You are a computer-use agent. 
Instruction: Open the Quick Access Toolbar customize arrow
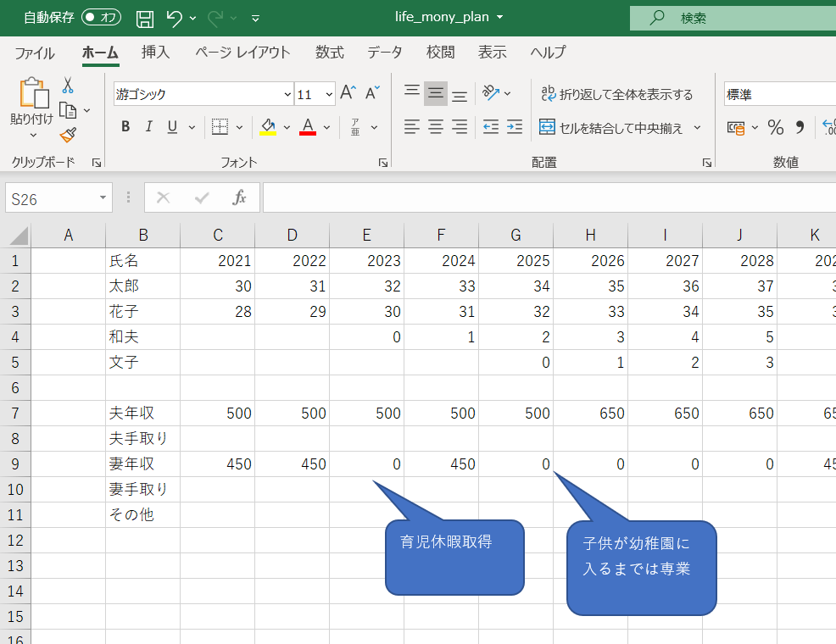tap(255, 19)
